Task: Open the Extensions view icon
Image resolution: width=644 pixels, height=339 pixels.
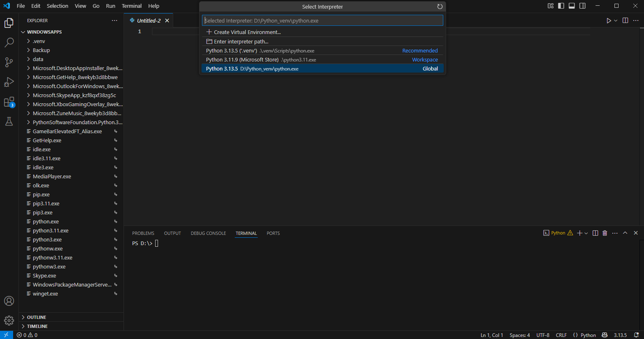Action: click(x=9, y=102)
